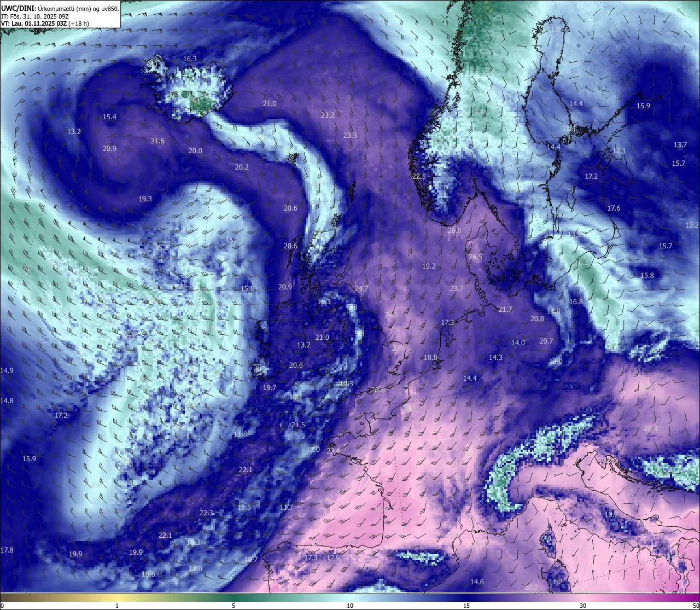Screen dimensions: 700x610
Task: Select the 14.9 value at the left edge
Action: (x=7, y=370)
